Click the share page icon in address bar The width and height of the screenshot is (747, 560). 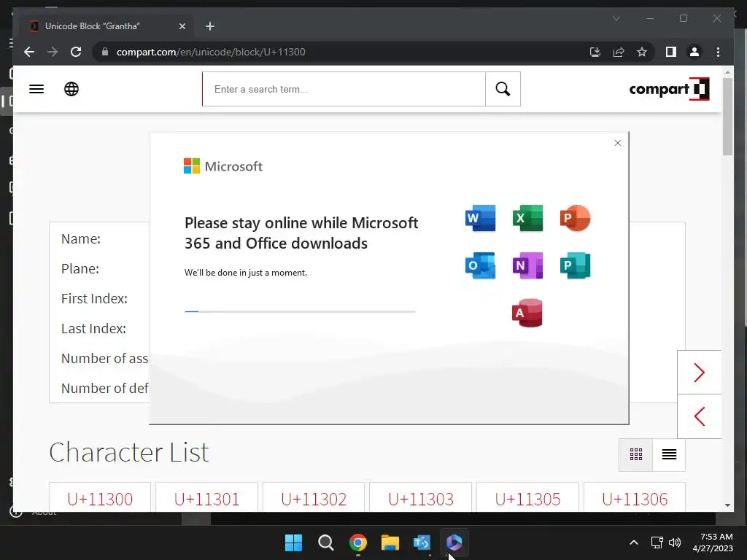(x=619, y=52)
